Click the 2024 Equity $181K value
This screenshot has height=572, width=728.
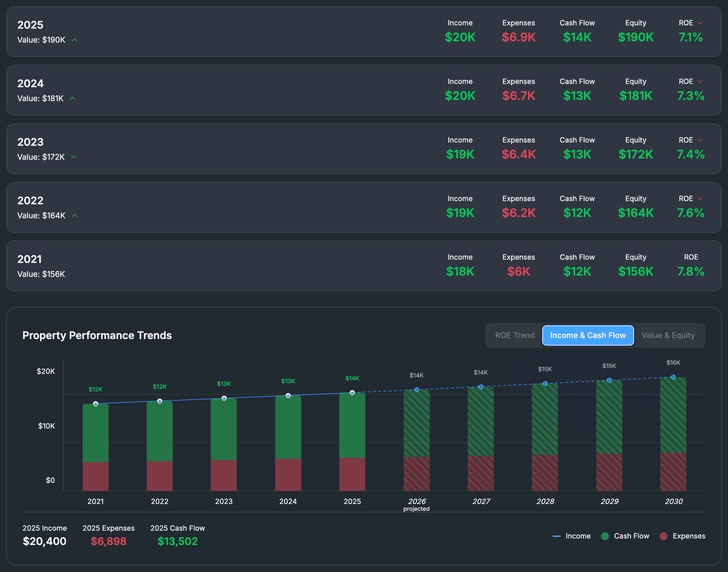(x=636, y=96)
